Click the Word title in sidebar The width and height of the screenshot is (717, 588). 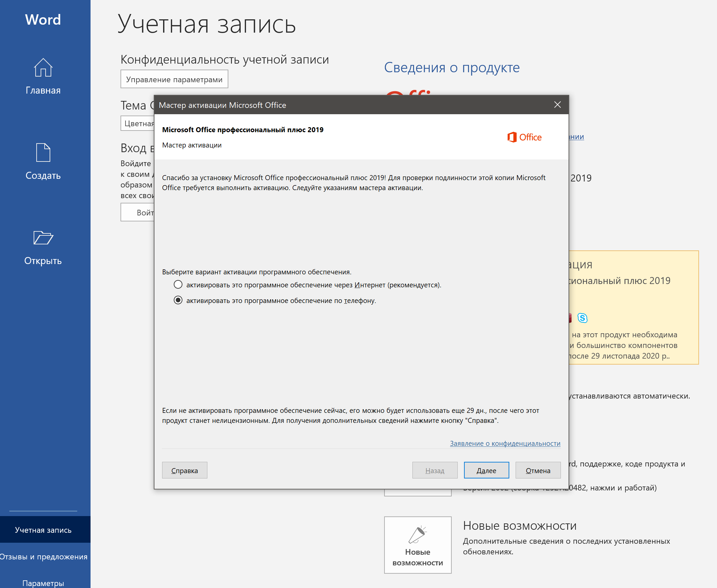(x=43, y=20)
